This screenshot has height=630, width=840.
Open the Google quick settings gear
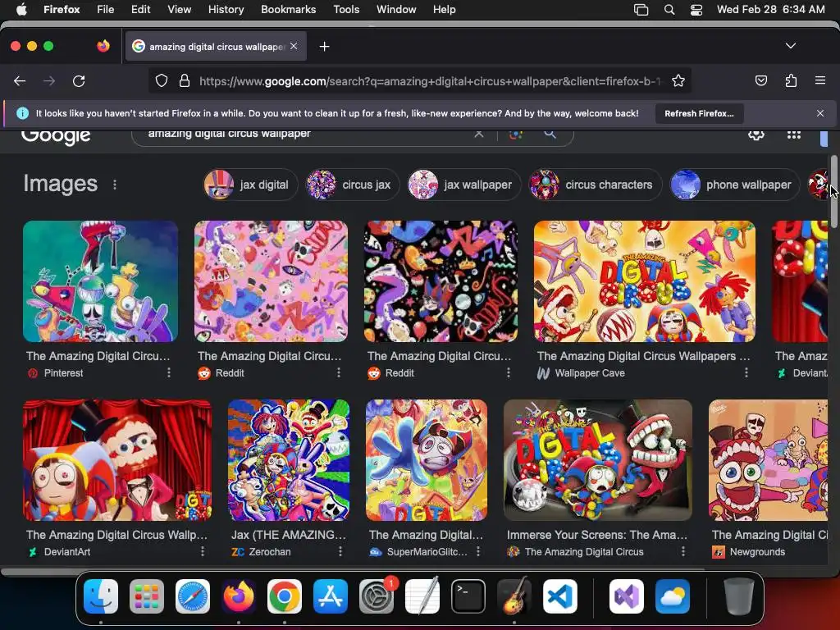(756, 134)
